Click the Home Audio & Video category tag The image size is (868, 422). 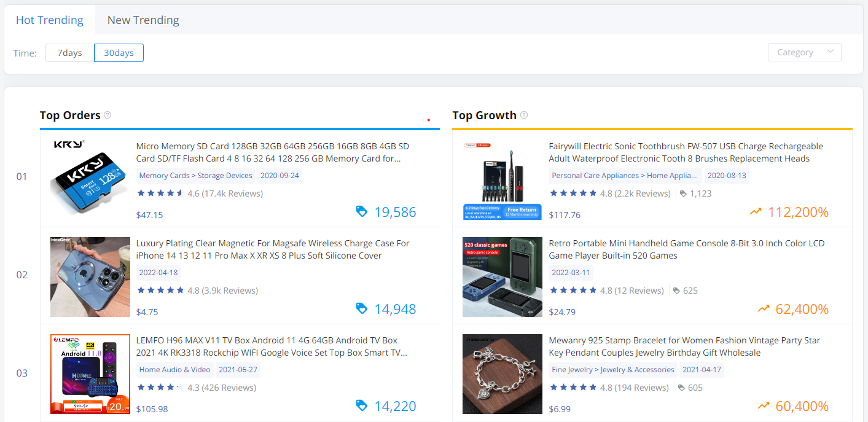tap(174, 370)
